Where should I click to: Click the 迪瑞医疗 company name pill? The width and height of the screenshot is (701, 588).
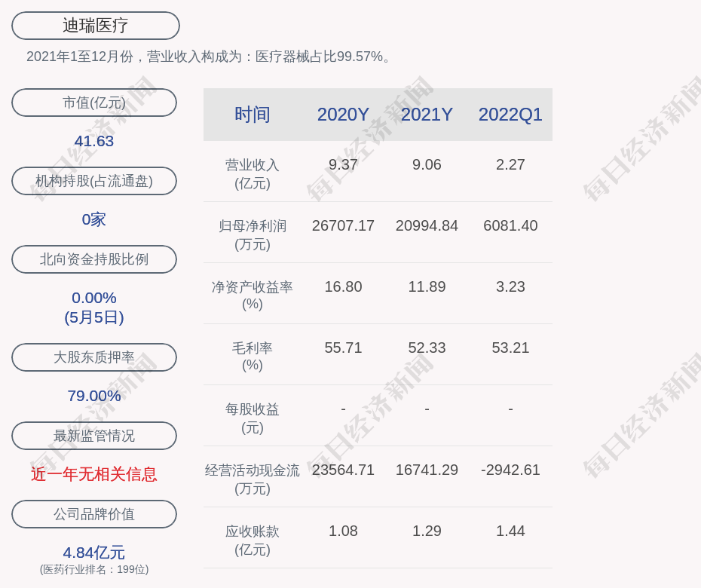[x=95, y=26]
